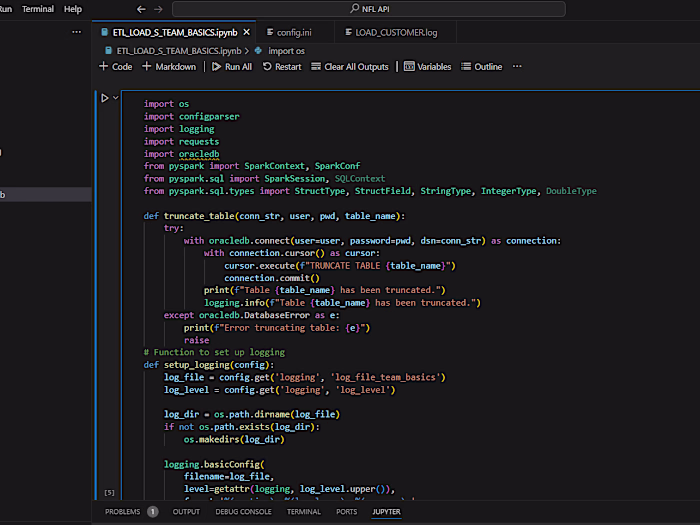
Task: Select 'import os' breadcrumb item
Action: point(286,49)
